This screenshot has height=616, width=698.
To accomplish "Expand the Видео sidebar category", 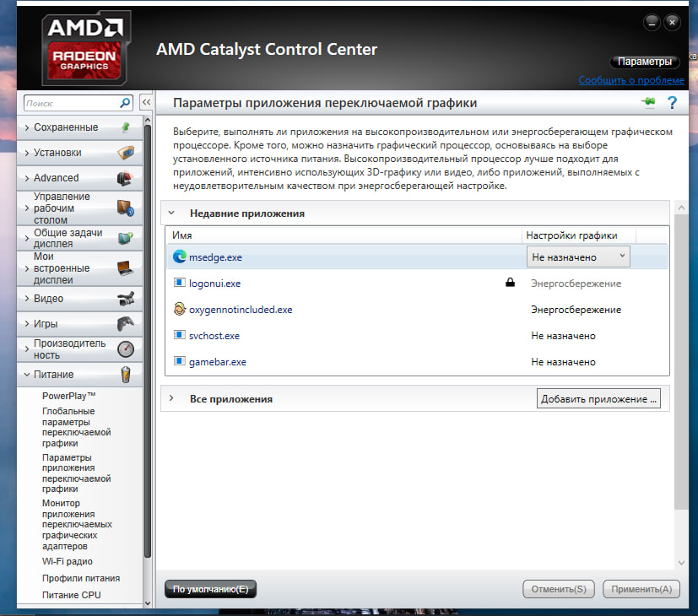I will pos(48,299).
